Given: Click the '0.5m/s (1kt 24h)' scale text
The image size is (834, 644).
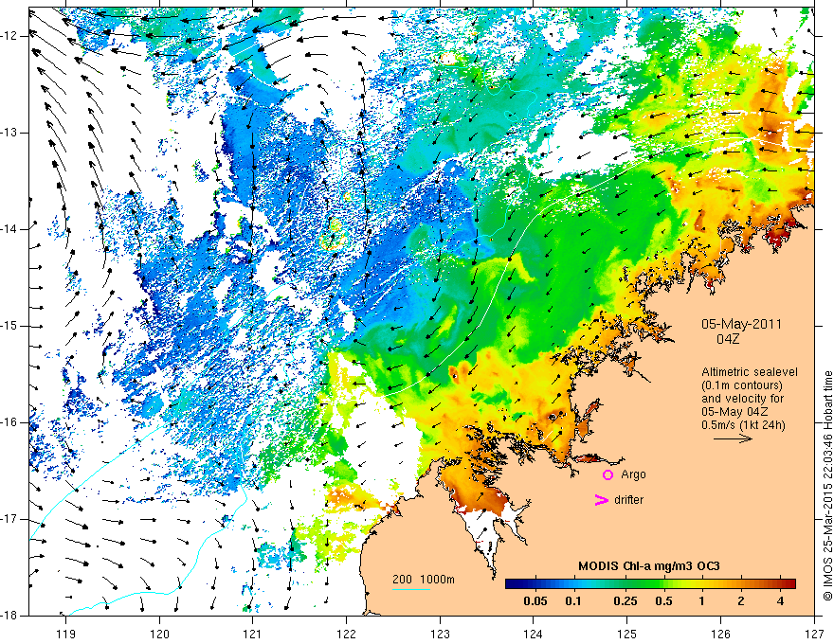Looking at the screenshot, I should tap(743, 425).
